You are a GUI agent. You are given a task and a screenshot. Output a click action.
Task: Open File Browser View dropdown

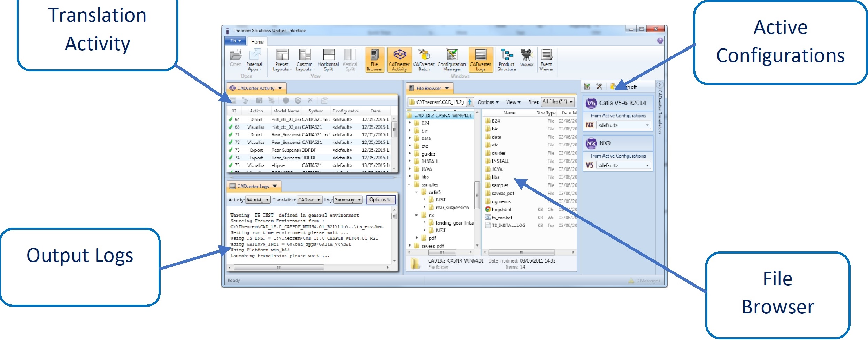[513, 102]
